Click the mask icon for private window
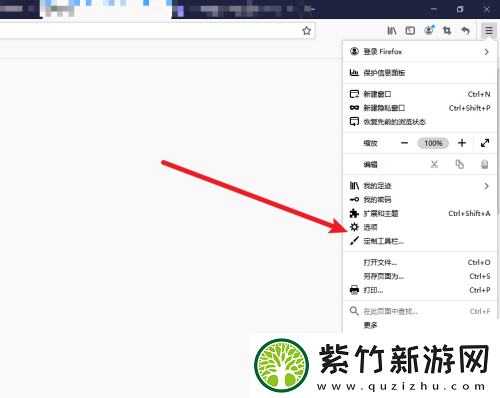The image size is (500, 398). point(354,108)
